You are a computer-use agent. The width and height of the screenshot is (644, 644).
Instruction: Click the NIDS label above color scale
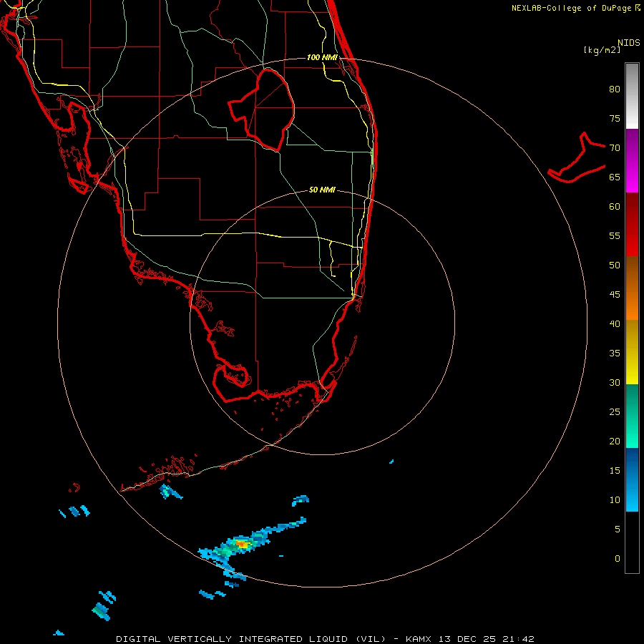(629, 43)
